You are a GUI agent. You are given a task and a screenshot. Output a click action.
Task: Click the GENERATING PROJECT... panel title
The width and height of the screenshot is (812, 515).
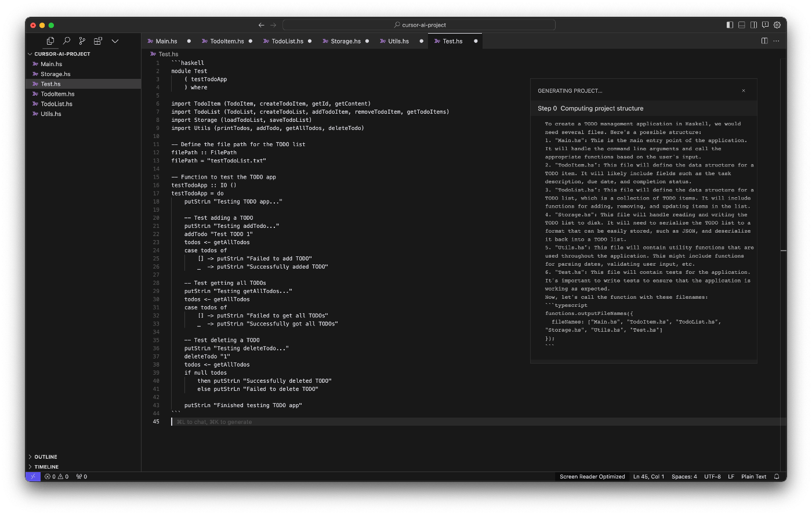click(x=570, y=91)
